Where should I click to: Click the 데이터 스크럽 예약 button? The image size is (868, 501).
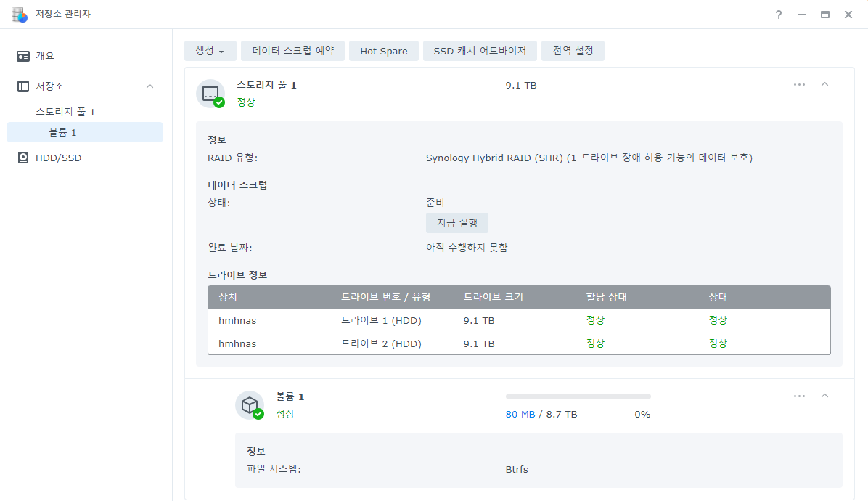pos(293,51)
